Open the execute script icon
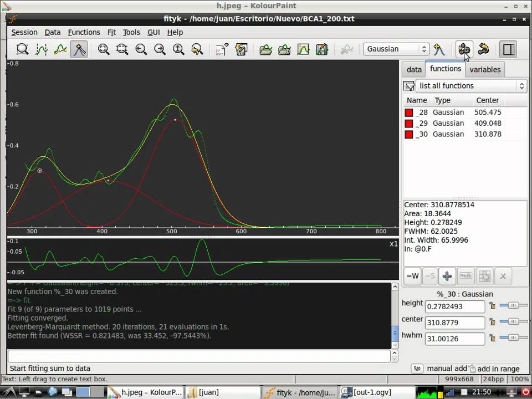 [x=222, y=49]
